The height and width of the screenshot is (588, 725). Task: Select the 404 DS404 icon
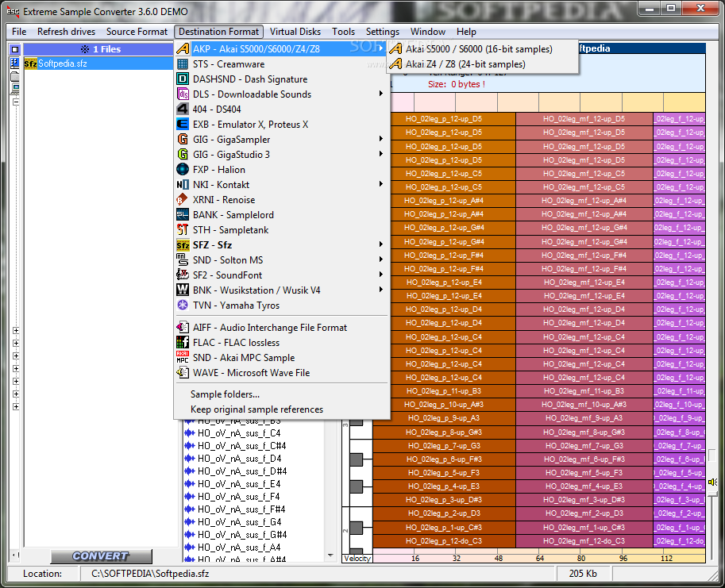[x=183, y=110]
